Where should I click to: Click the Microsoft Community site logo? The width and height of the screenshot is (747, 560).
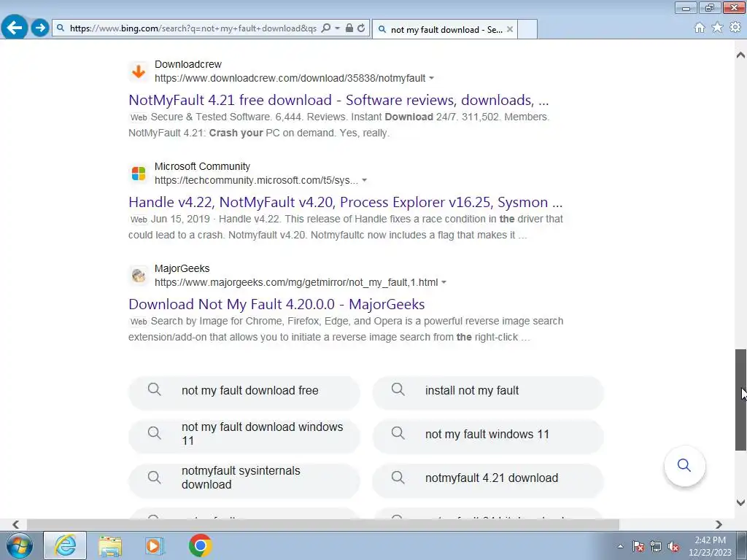[139, 174]
